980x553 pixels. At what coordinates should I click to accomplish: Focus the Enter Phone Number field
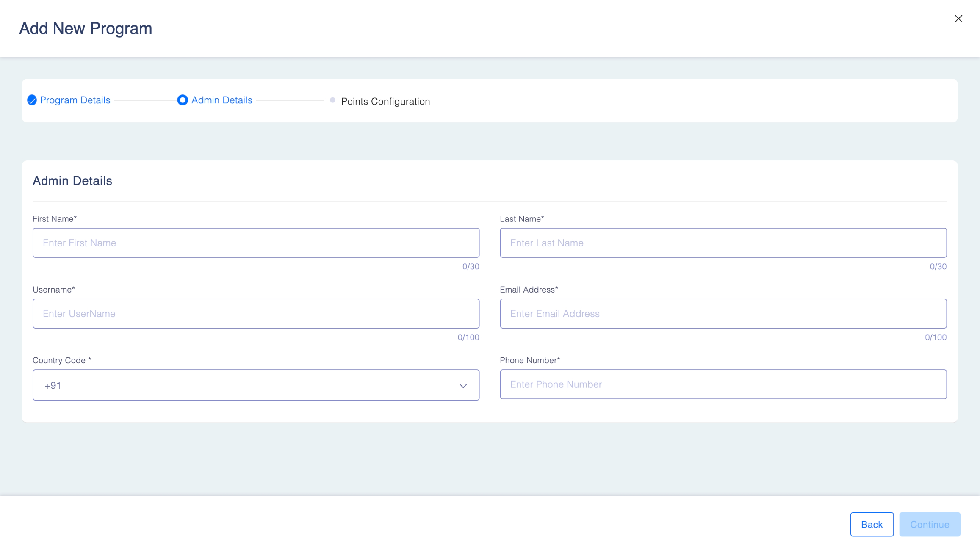pos(723,384)
